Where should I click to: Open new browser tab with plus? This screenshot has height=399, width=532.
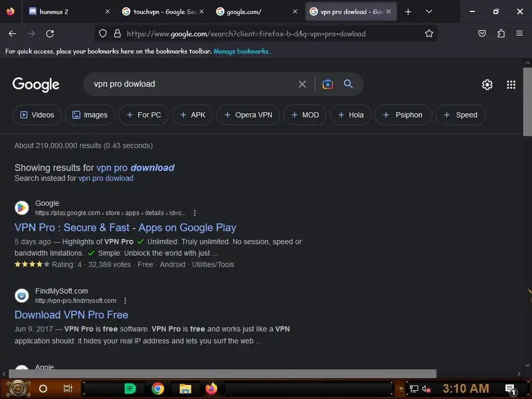tap(408, 12)
